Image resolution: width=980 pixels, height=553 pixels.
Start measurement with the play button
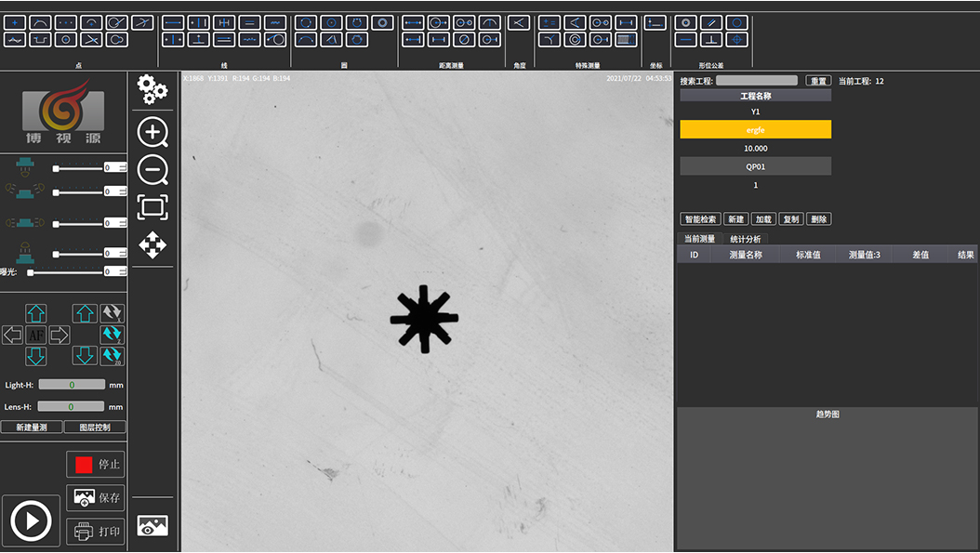click(31, 520)
